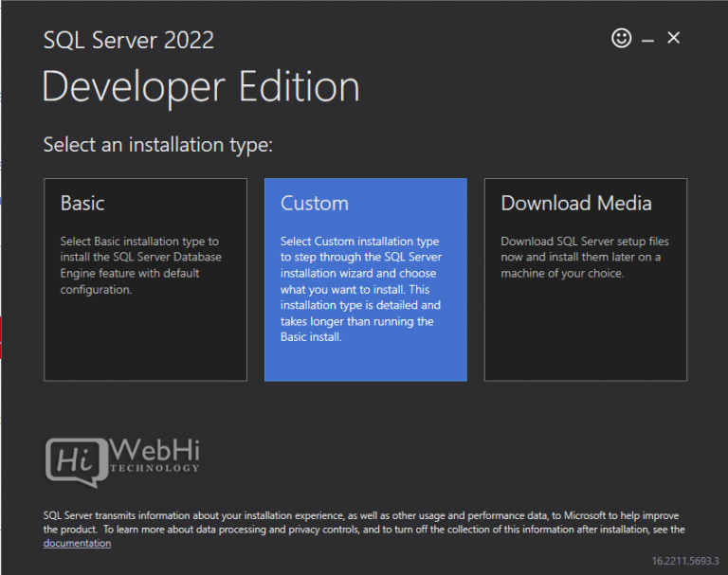Image resolution: width=728 pixels, height=575 pixels.
Task: Click the Developer Edition heading
Action: 201,87
